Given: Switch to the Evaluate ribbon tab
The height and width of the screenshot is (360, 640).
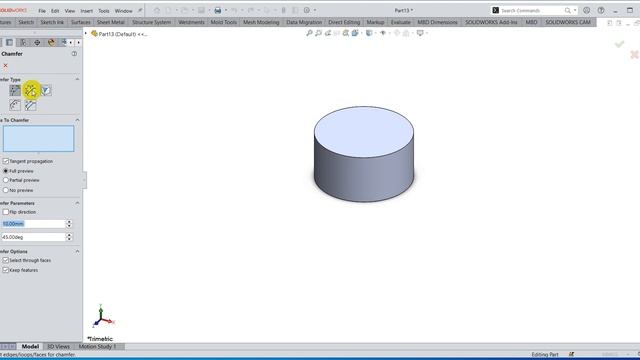Looking at the screenshot, I should click(x=400, y=22).
